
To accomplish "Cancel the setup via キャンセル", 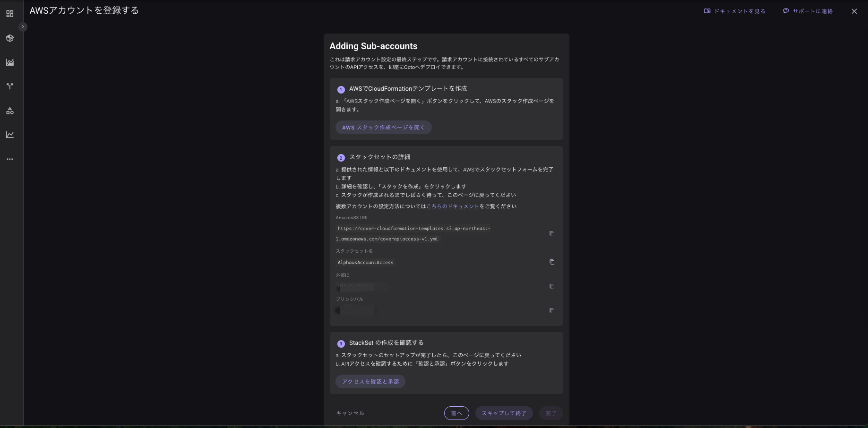I will click(350, 413).
